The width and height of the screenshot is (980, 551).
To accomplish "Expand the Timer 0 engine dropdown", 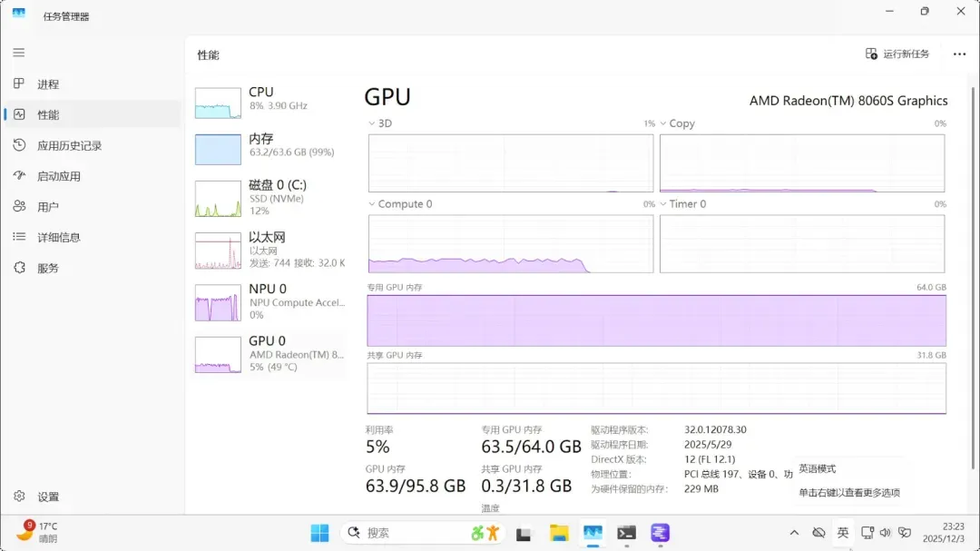I will [x=663, y=204].
